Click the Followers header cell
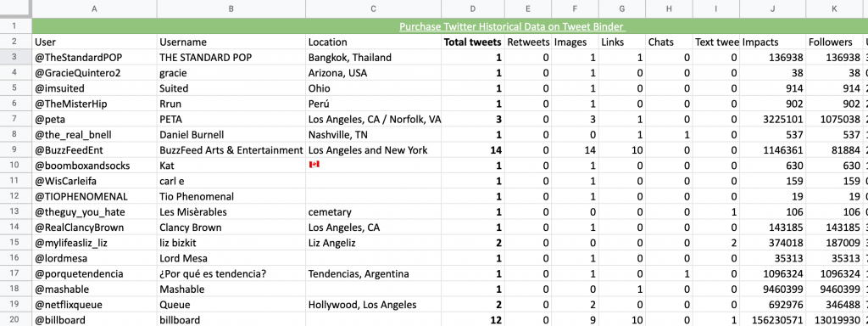The height and width of the screenshot is (326, 868). [x=835, y=42]
